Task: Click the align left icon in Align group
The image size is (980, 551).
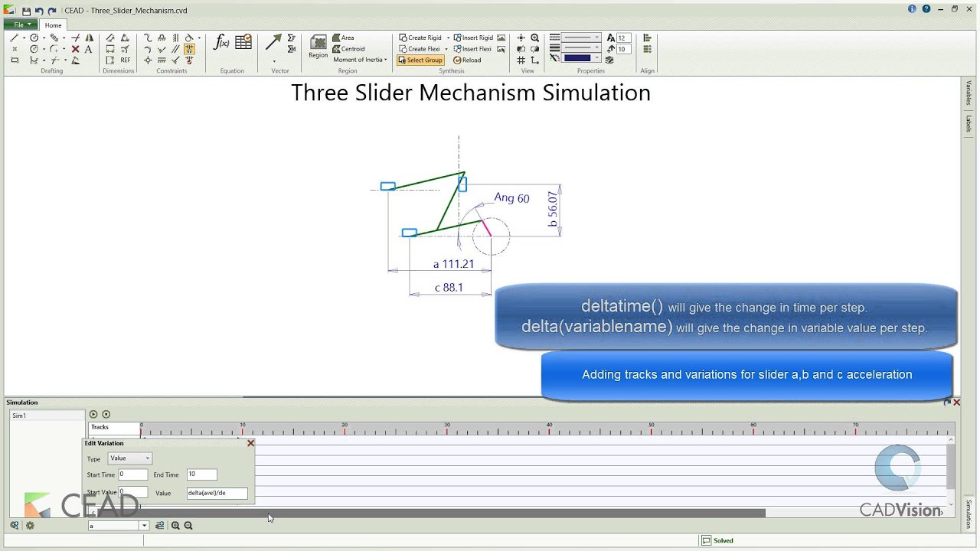Action: [x=647, y=37]
